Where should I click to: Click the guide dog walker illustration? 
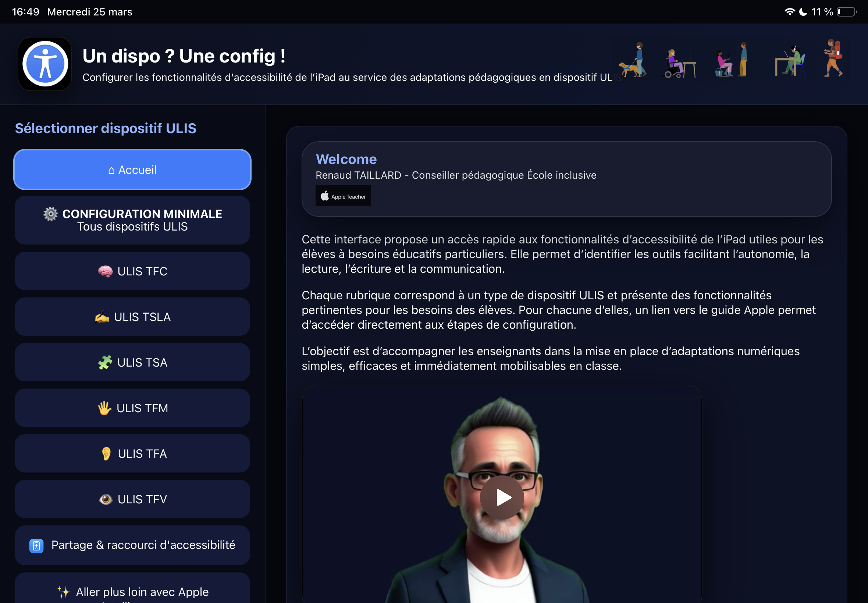pyautogui.click(x=634, y=60)
